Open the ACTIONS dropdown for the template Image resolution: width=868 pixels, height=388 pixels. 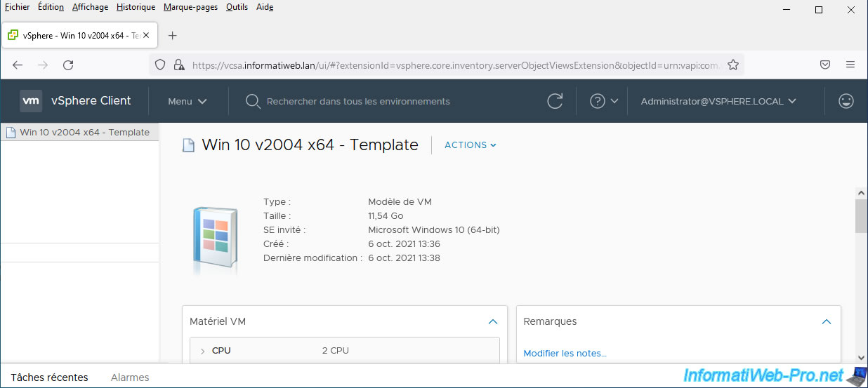471,145
